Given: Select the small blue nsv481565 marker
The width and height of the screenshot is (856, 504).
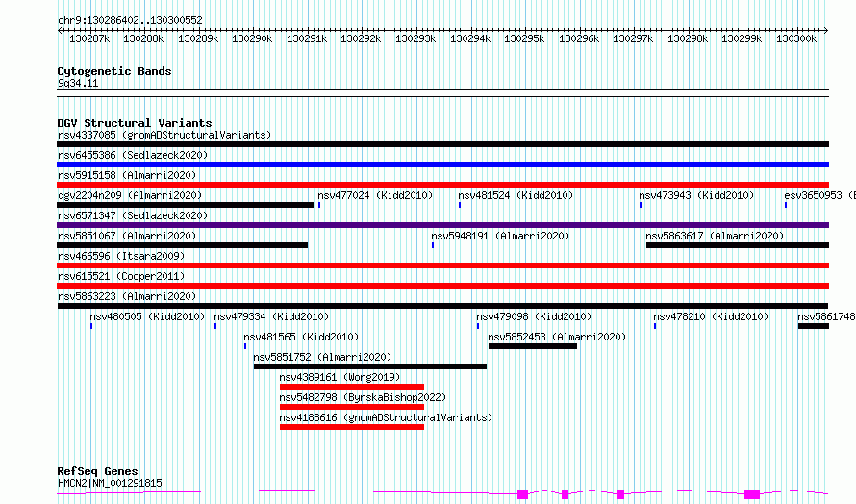Looking at the screenshot, I should click(245, 346).
